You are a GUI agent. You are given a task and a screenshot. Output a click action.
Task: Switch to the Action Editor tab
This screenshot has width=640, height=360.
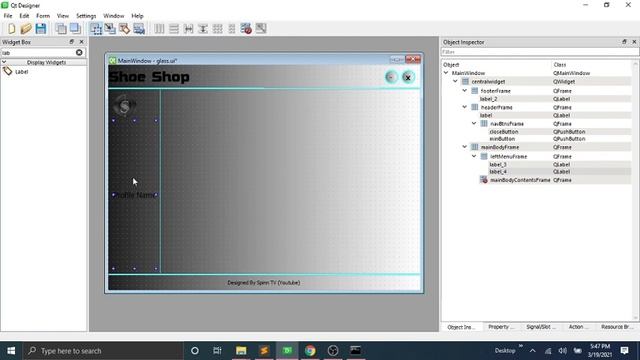[578, 327]
